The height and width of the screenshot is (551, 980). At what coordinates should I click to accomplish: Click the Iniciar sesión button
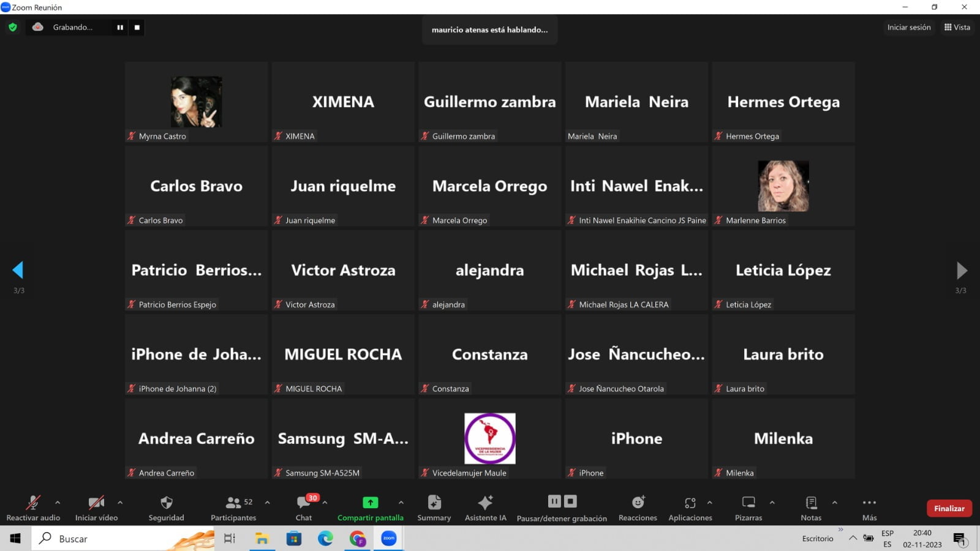coord(908,28)
